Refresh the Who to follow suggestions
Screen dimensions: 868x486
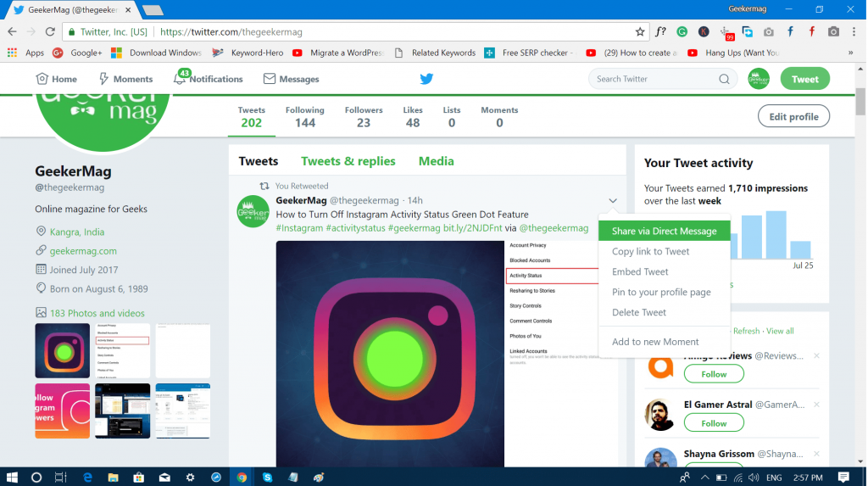746,331
